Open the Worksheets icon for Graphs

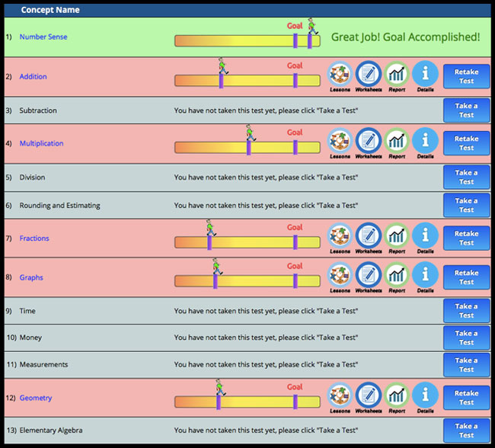tap(369, 275)
